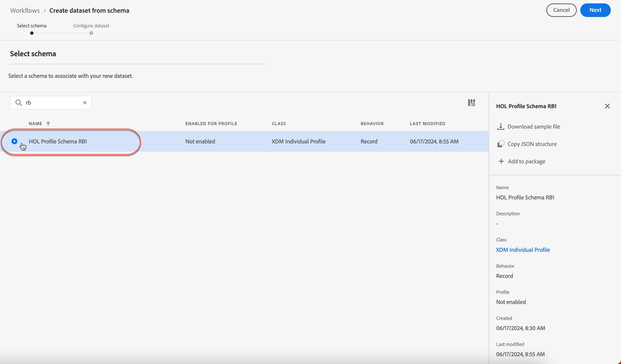Select the Select schema step

click(x=32, y=26)
